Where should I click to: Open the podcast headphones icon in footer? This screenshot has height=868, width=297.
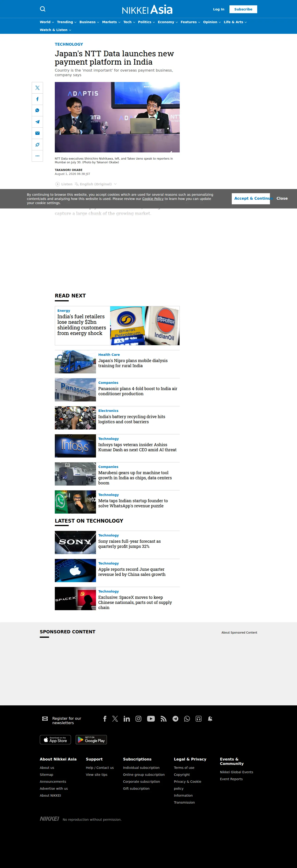[x=198, y=719]
